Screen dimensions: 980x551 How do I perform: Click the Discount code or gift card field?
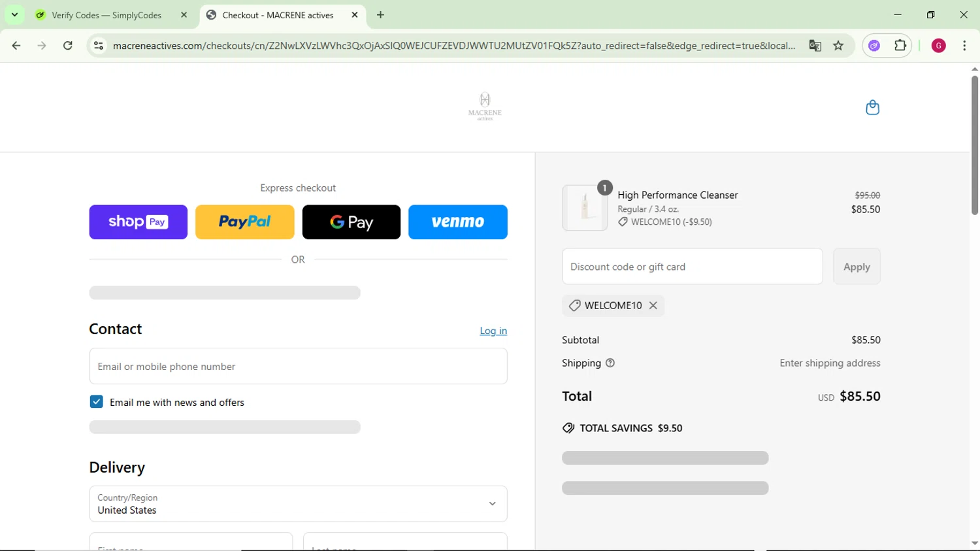point(693,267)
